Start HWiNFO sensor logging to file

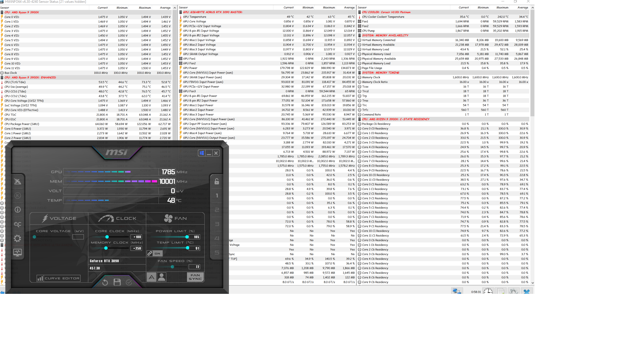(x=501, y=291)
